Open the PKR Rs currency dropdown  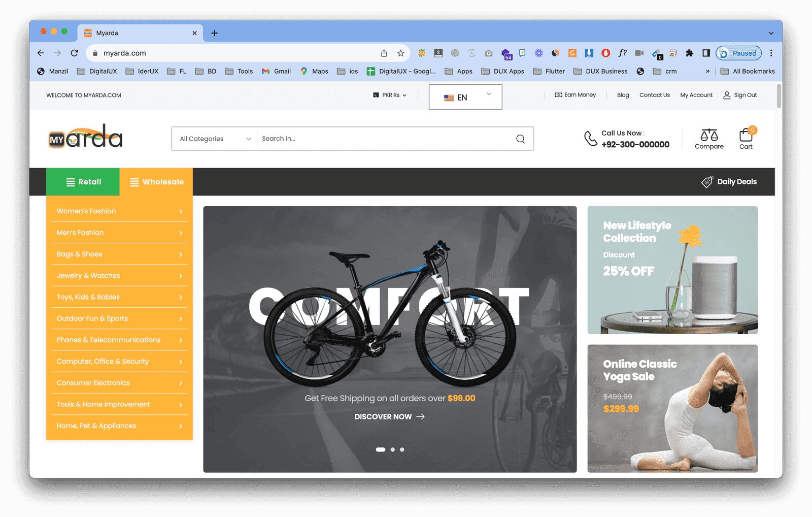click(x=390, y=95)
